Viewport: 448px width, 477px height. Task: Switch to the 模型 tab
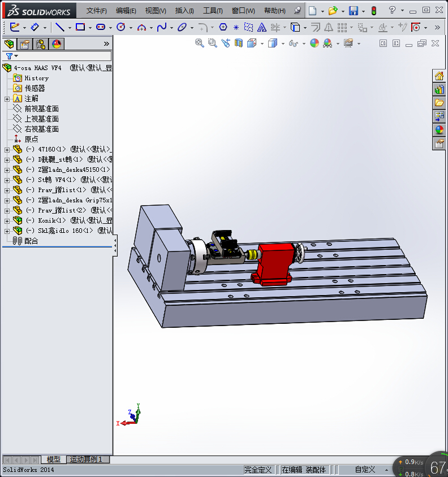pos(54,459)
